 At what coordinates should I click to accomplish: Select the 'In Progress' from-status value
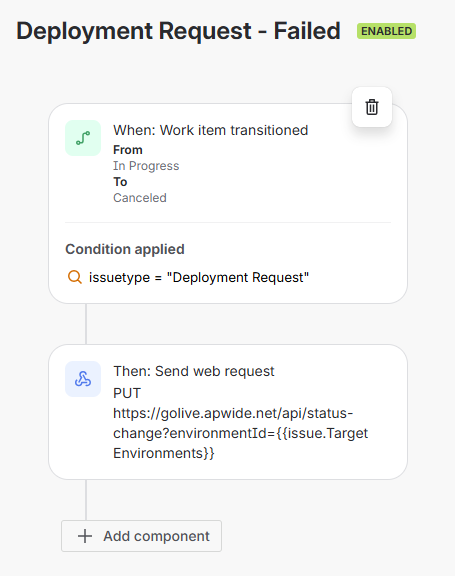click(146, 166)
